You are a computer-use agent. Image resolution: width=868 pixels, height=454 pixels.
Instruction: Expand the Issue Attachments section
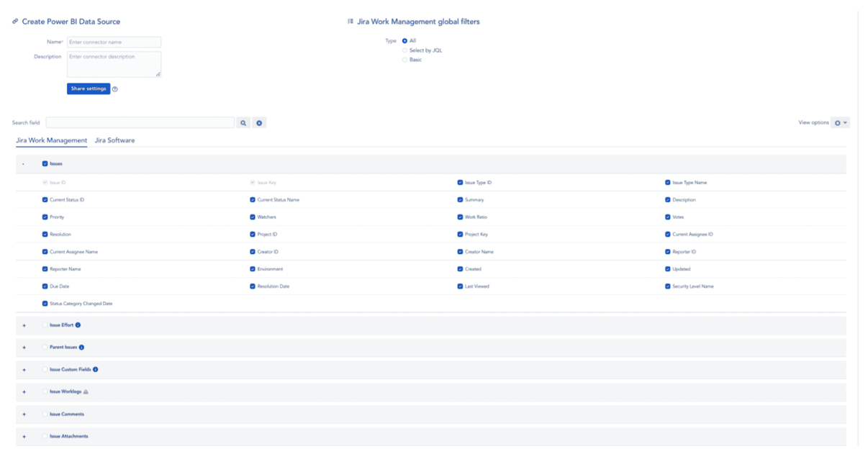coord(24,437)
